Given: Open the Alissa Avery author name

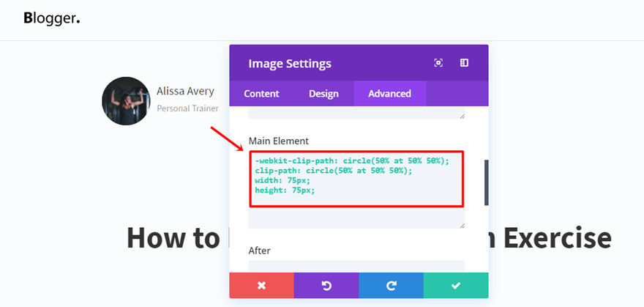Looking at the screenshot, I should (185, 92).
